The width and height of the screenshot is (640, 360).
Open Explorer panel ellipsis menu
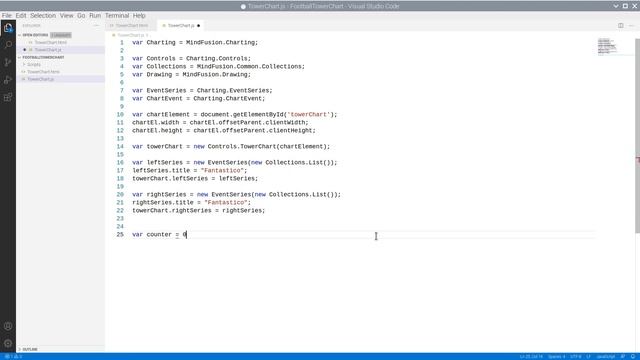(x=96, y=25)
